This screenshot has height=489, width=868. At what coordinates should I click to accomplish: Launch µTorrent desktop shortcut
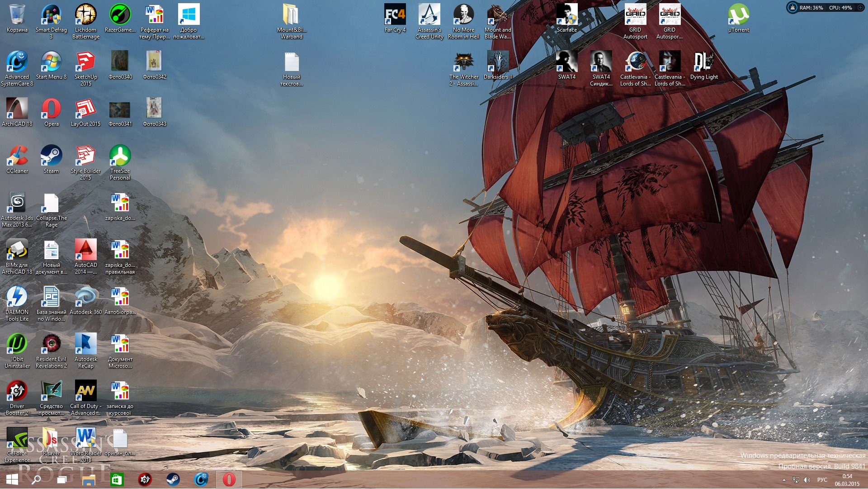click(x=739, y=18)
